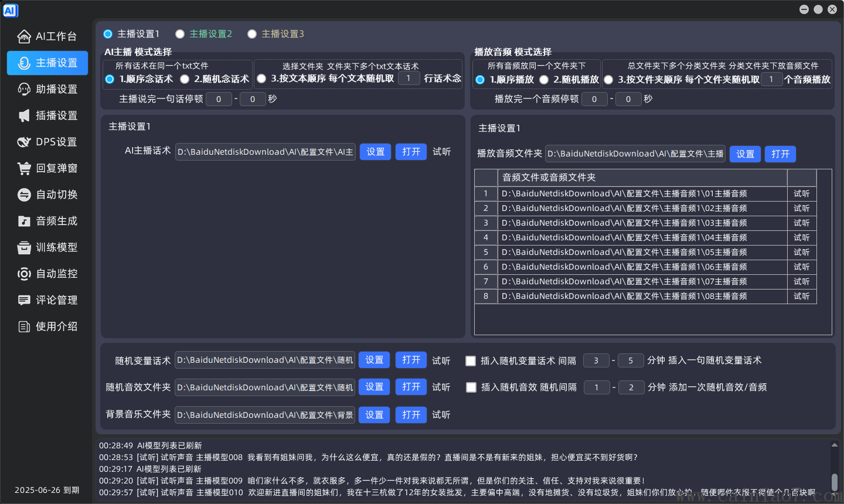Open the 音频生成 tool
844x504 pixels.
(47, 221)
